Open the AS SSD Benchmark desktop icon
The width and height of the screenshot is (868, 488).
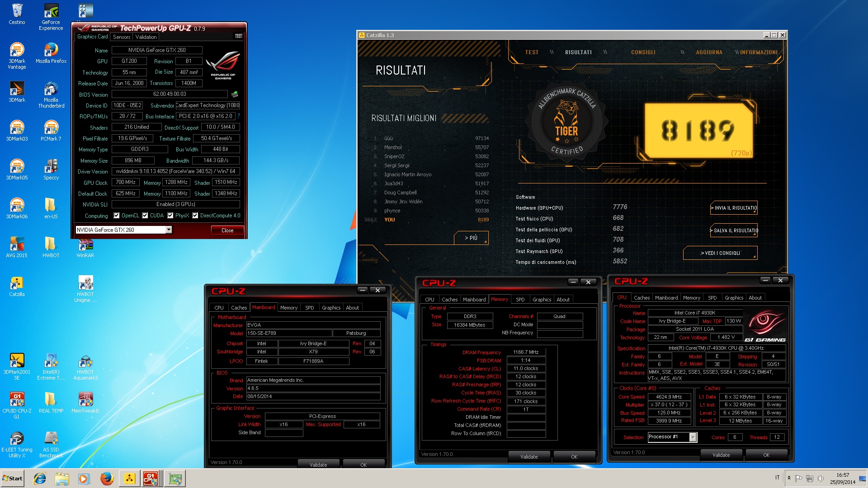tap(51, 444)
